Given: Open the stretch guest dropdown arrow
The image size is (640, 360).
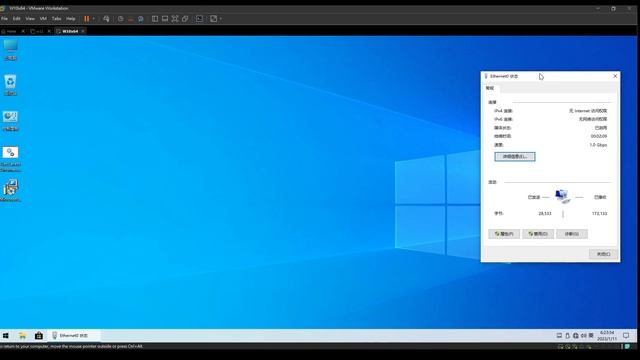Looking at the screenshot, I should click(220, 19).
